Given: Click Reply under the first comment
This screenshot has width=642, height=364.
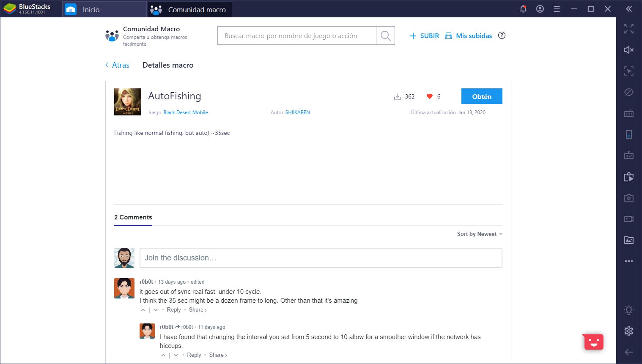Looking at the screenshot, I should coord(174,310).
